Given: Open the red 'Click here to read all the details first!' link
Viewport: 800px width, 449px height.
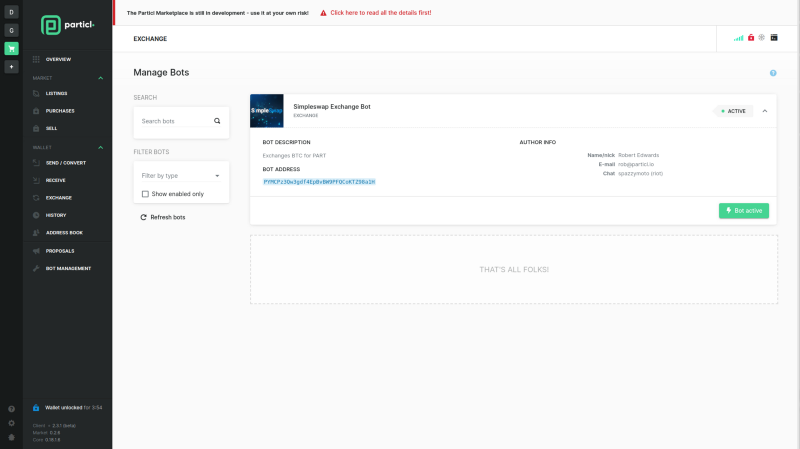Looking at the screenshot, I should point(381,13).
